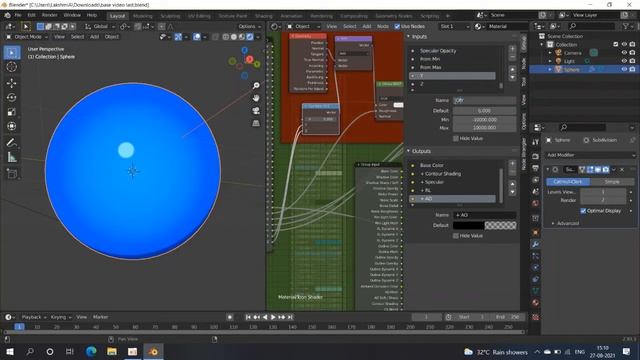Enable Hide Value under Inputs
This screenshot has height=360, width=640.
[x=456, y=138]
